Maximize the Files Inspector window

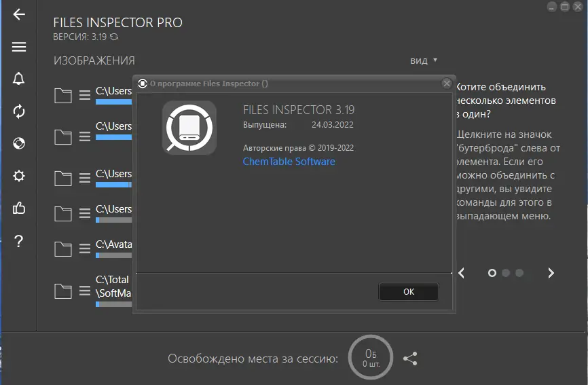[x=565, y=7]
